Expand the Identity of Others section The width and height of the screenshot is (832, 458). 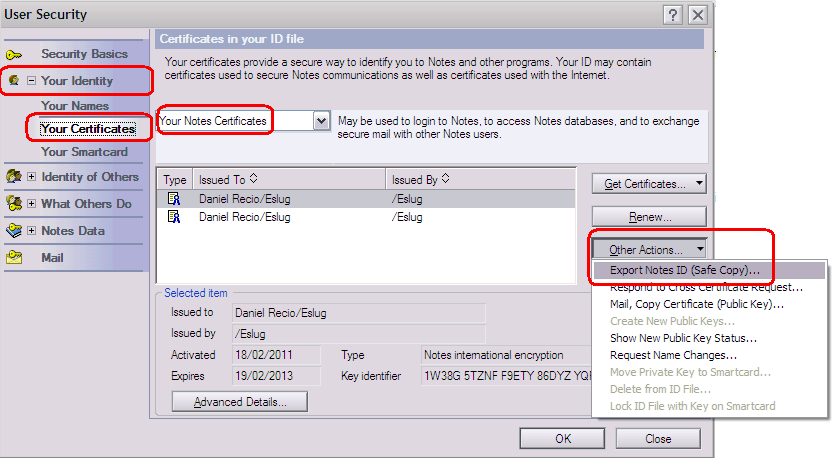pos(31,177)
